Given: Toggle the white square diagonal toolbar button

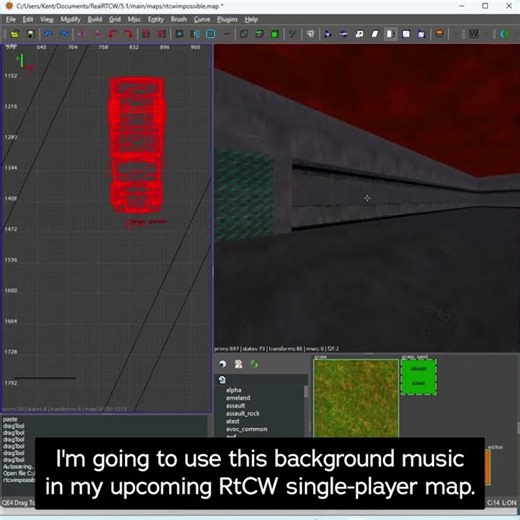Looking at the screenshot, I should click(406, 34).
